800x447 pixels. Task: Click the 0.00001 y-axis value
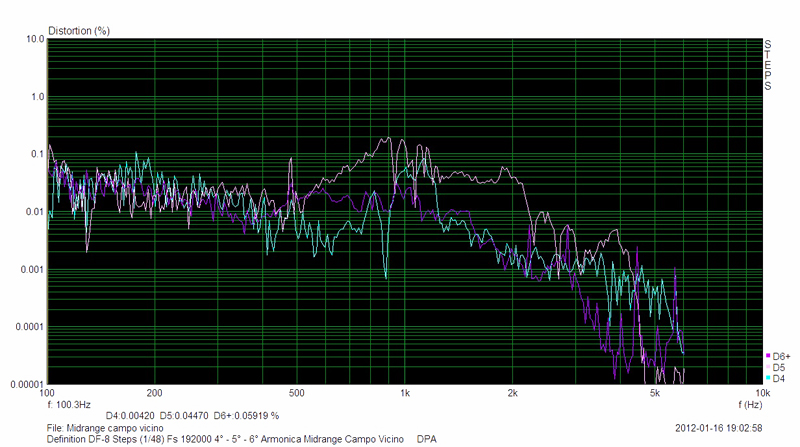pos(28,384)
